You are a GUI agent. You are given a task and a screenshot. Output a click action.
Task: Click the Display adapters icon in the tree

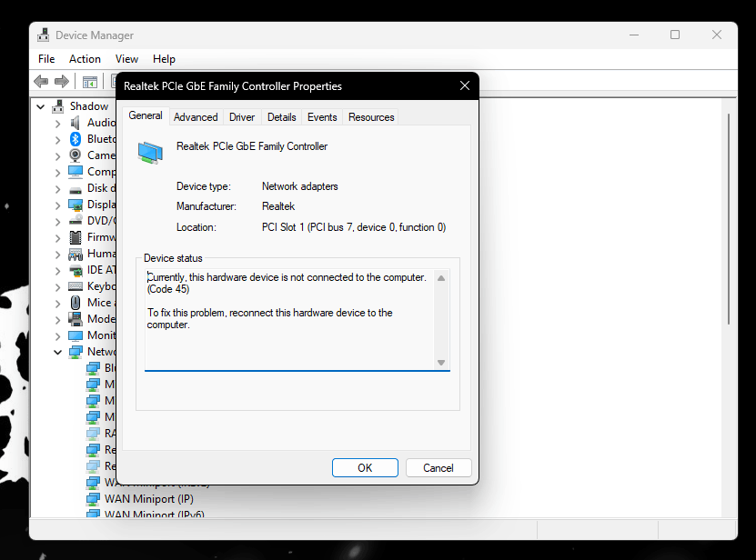(x=75, y=204)
